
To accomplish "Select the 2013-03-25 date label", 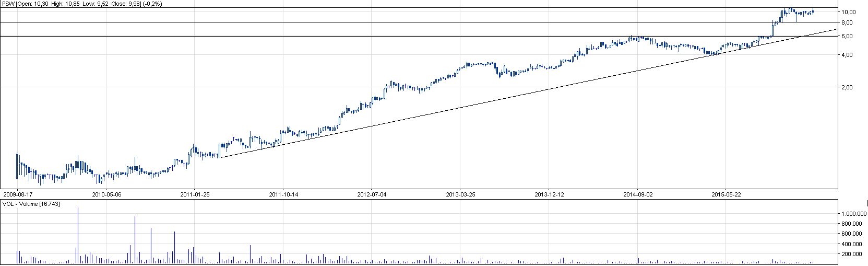I will click(x=461, y=194).
